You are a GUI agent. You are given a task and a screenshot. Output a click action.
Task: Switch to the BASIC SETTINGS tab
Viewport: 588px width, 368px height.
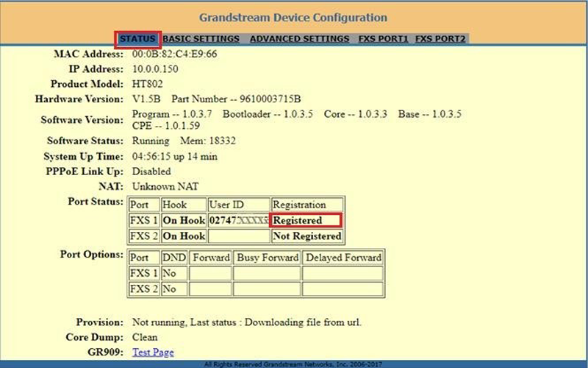(201, 39)
